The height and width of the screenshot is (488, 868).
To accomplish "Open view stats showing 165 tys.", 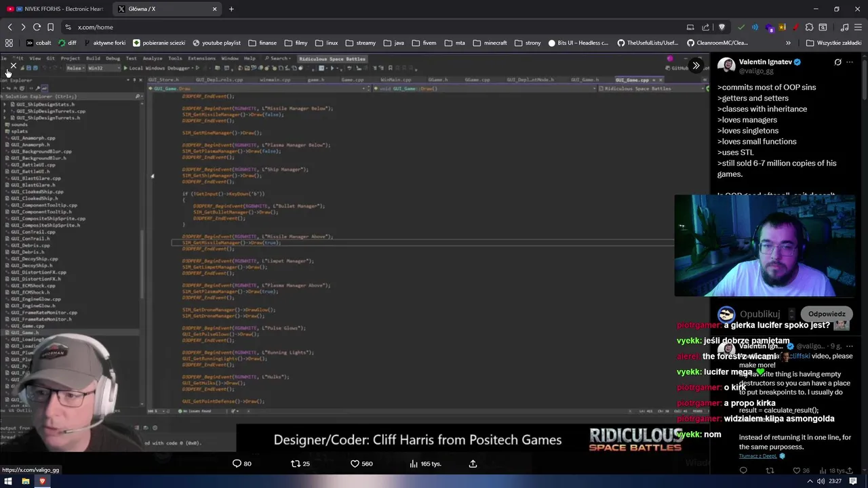I will pyautogui.click(x=425, y=464).
